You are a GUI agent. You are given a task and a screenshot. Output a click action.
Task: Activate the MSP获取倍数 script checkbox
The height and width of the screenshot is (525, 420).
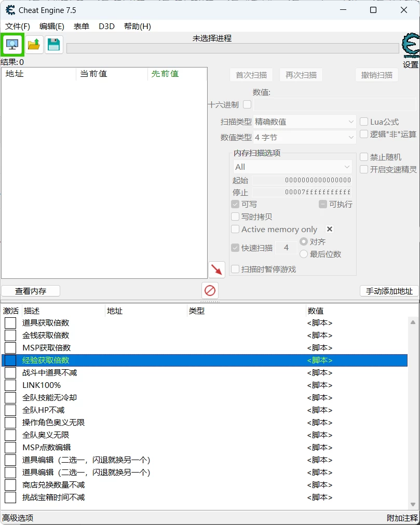10,348
